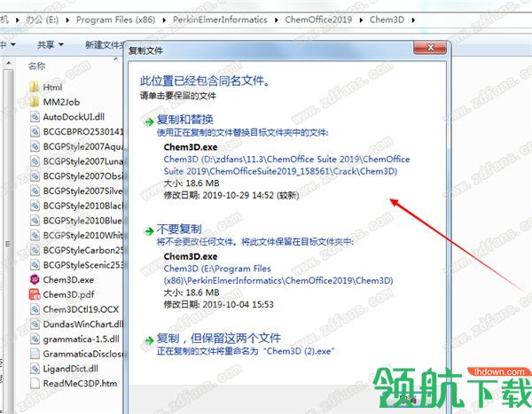Click the Chem3D breadcrumb segment
The height and width of the screenshot is (414, 532).
[x=387, y=20]
